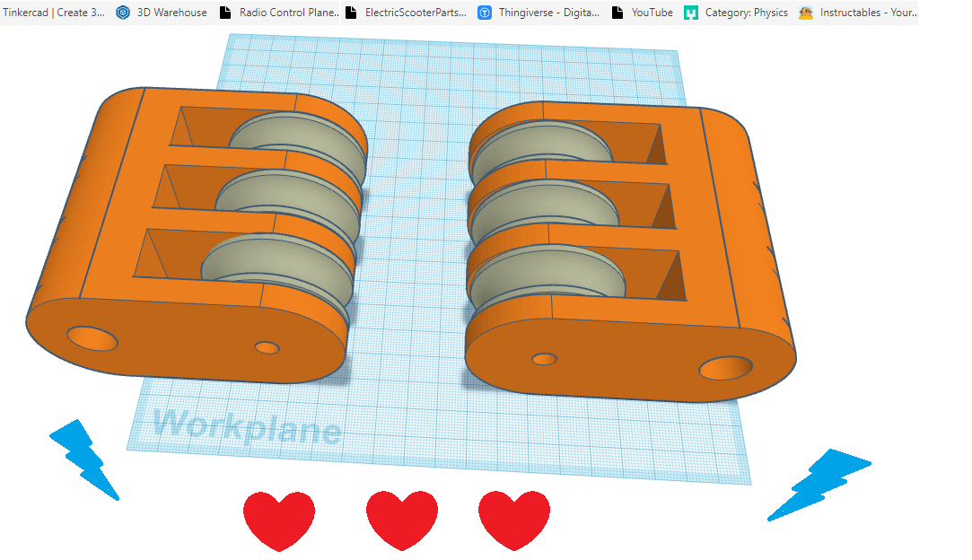The height and width of the screenshot is (560, 972).
Task: Open the YouTube bookmark
Action: (x=643, y=13)
